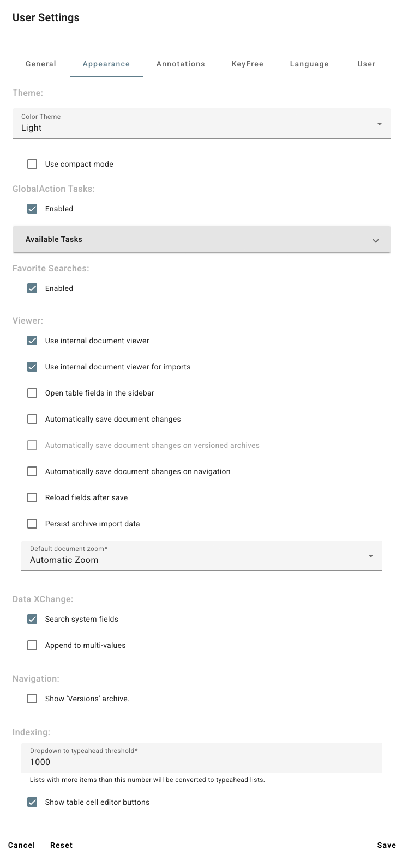408x868 pixels.
Task: Uncheck Search system fields checkbox
Action: click(32, 619)
